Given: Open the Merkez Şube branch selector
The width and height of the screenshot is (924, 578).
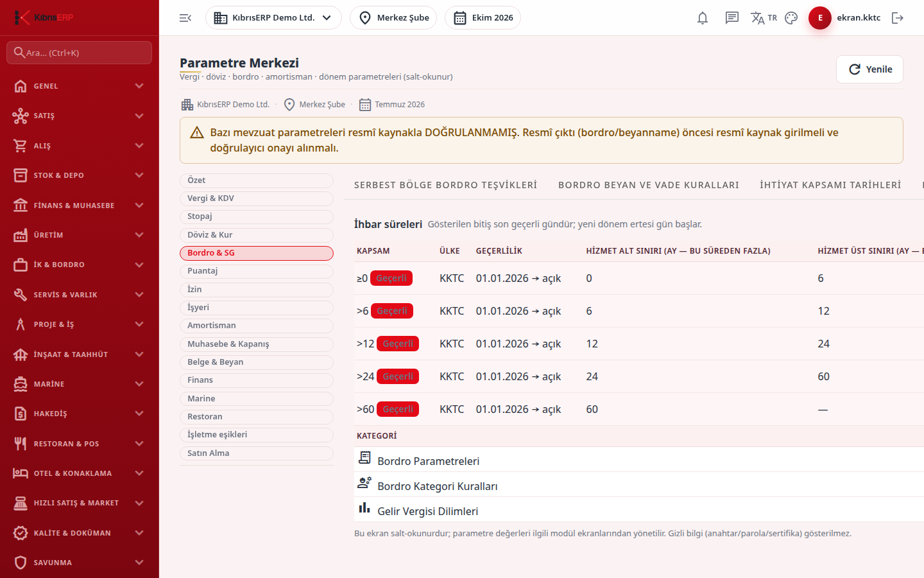Looking at the screenshot, I should click(x=393, y=18).
